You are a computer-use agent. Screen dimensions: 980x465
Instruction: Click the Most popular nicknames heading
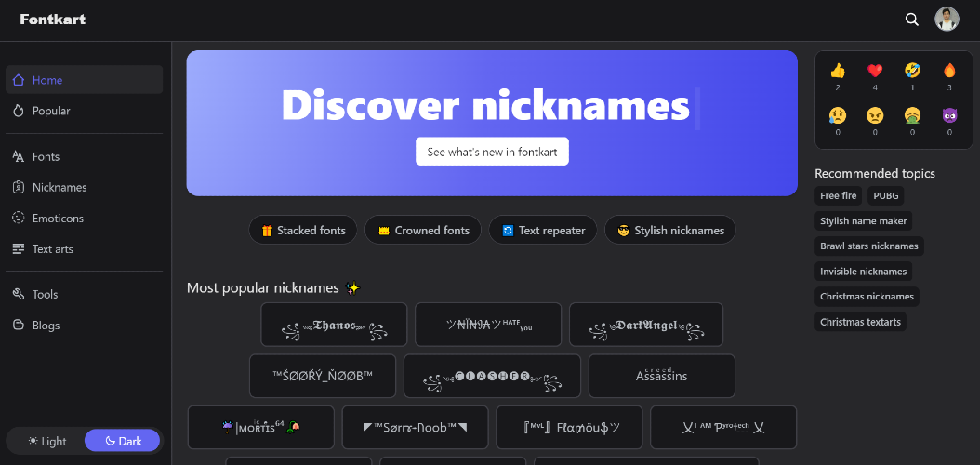point(273,287)
